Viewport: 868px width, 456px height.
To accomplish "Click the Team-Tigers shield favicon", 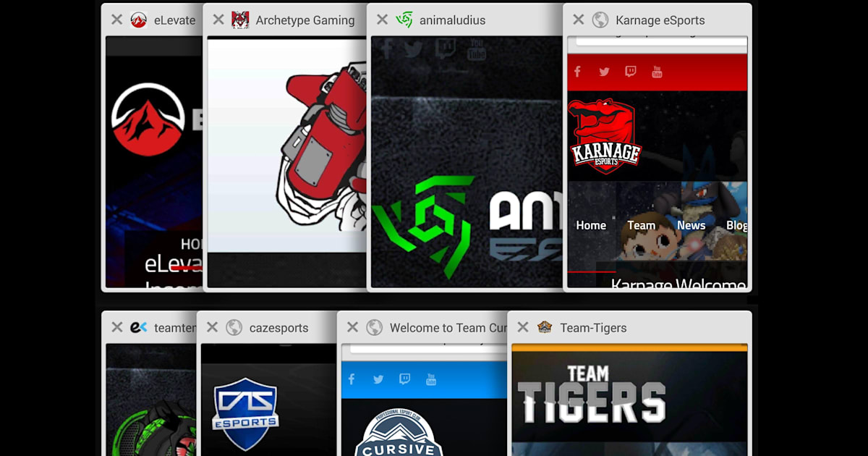I will click(544, 327).
